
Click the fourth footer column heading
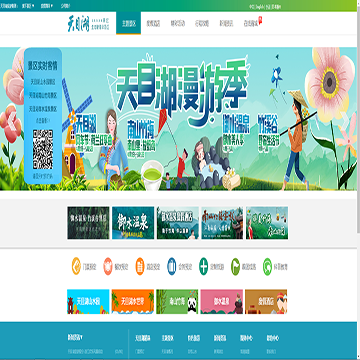point(220,338)
